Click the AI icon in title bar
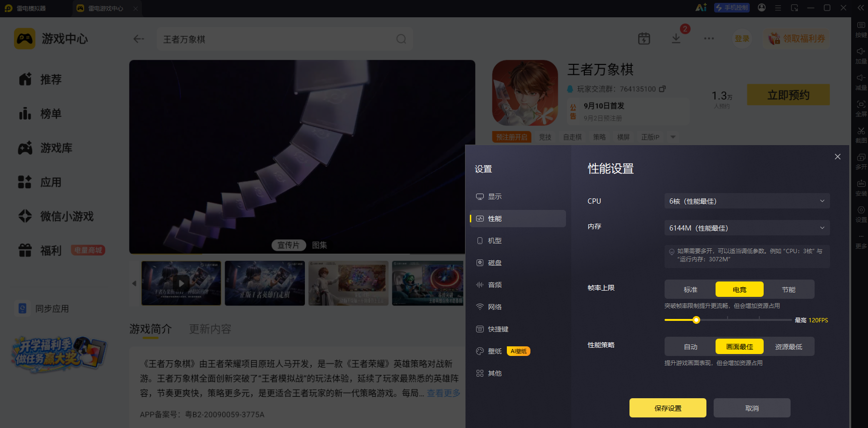This screenshot has width=868, height=428. pos(701,8)
